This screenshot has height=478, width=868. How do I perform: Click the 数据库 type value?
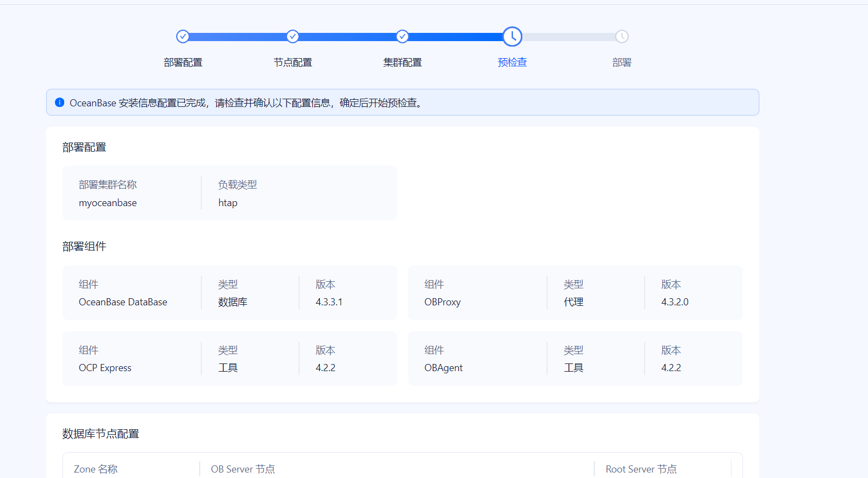point(233,302)
